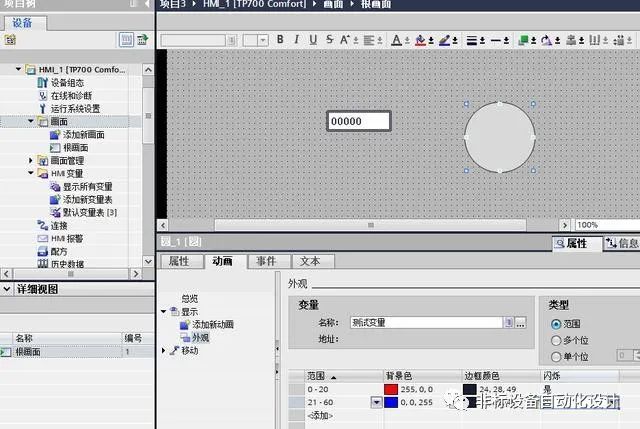The image size is (640, 429).
Task: Open 运行系统设置 in the tree
Action: pos(76,109)
